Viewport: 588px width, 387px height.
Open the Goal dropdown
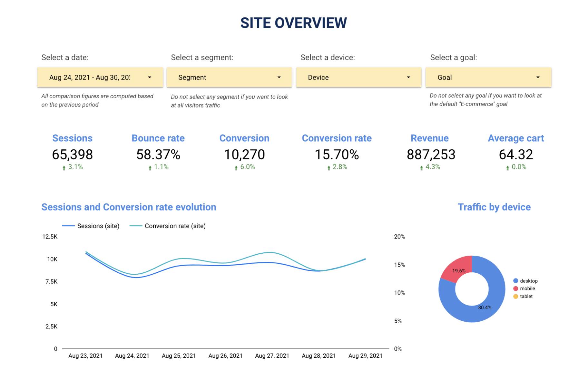coord(488,77)
